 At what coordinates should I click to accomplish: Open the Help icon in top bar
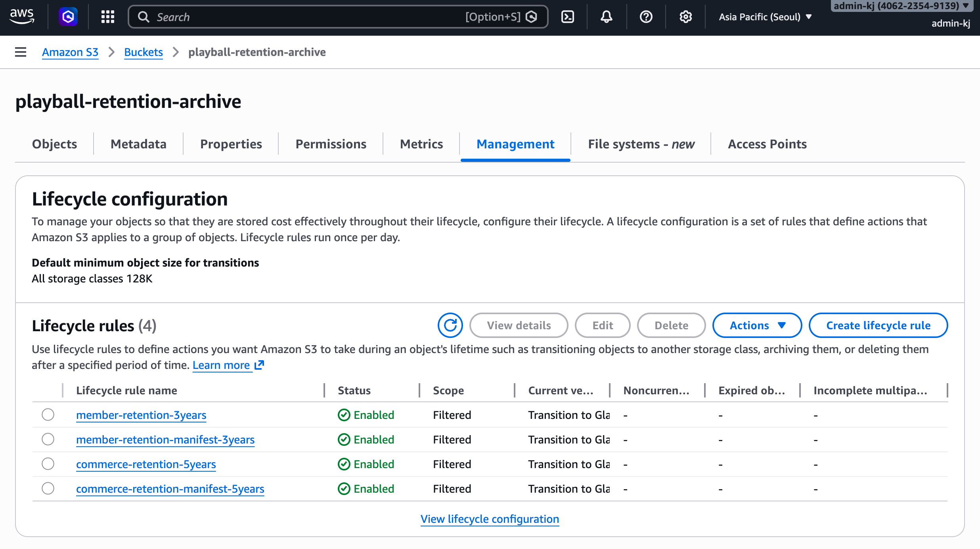pos(645,17)
